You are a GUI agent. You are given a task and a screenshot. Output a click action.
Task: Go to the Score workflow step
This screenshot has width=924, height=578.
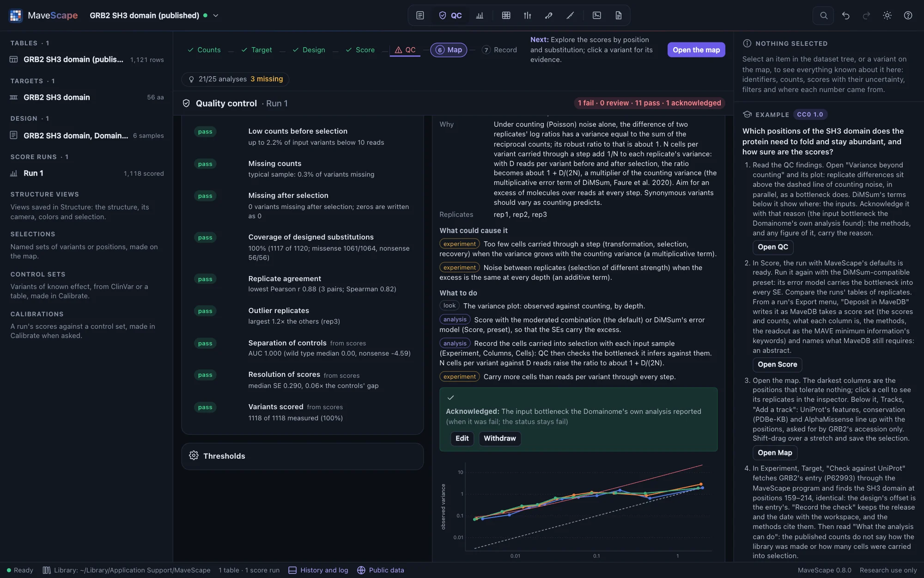(360, 49)
